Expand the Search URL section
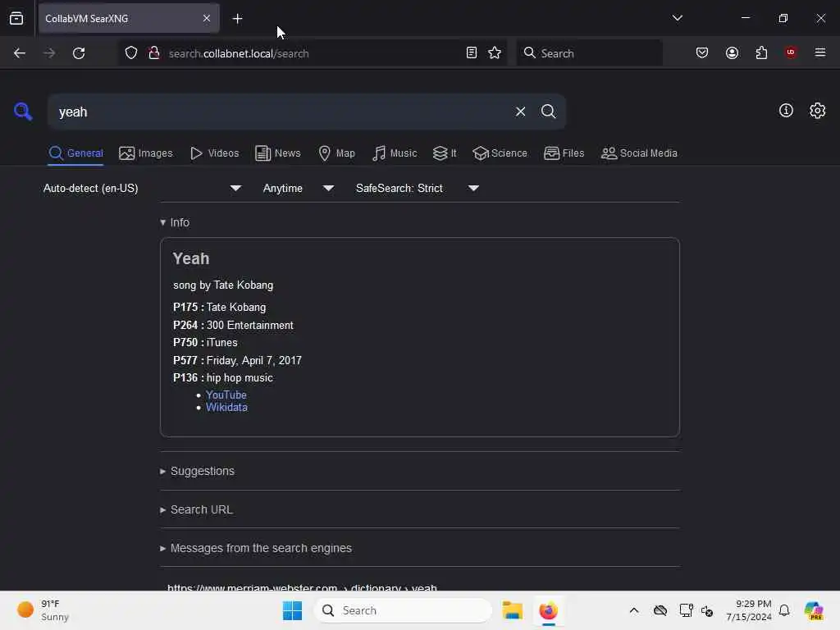The height and width of the screenshot is (630, 840). tap(197, 509)
